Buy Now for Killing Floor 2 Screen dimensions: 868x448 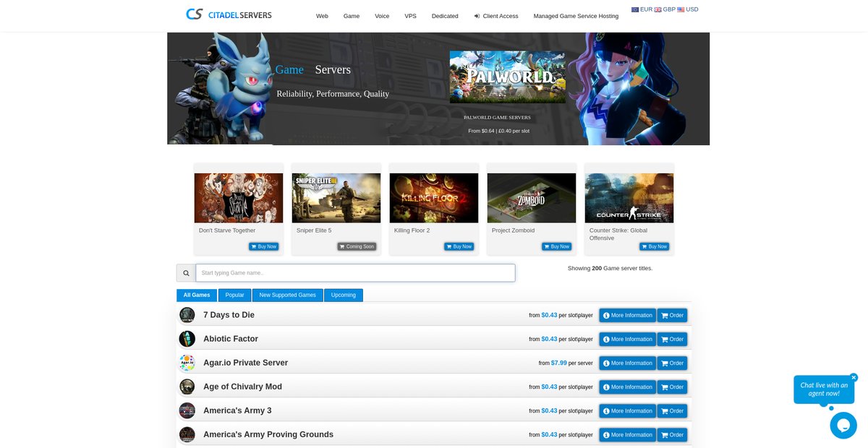point(459,246)
